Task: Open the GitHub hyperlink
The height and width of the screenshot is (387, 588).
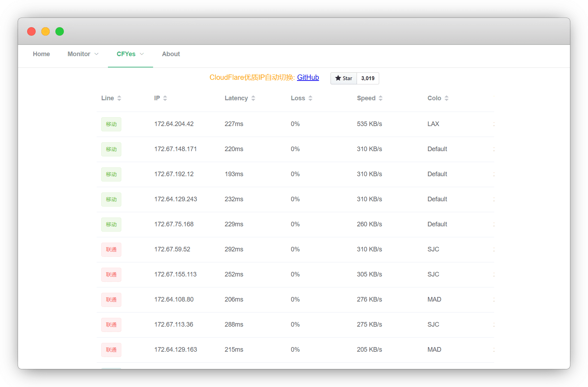Action: pyautogui.click(x=308, y=77)
